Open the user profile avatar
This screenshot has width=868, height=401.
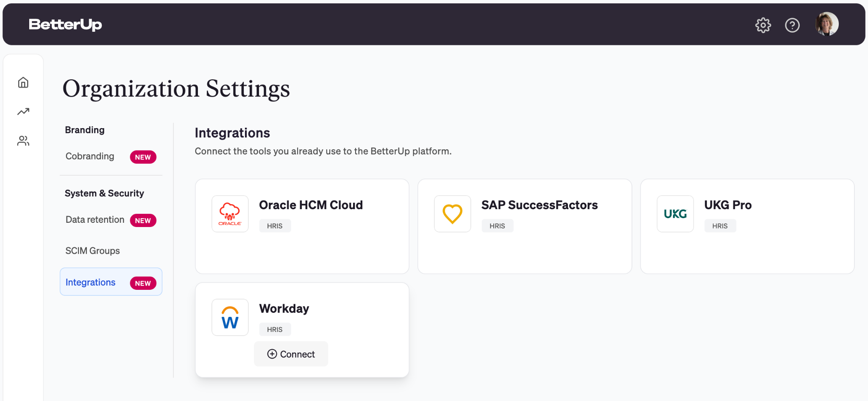(827, 24)
